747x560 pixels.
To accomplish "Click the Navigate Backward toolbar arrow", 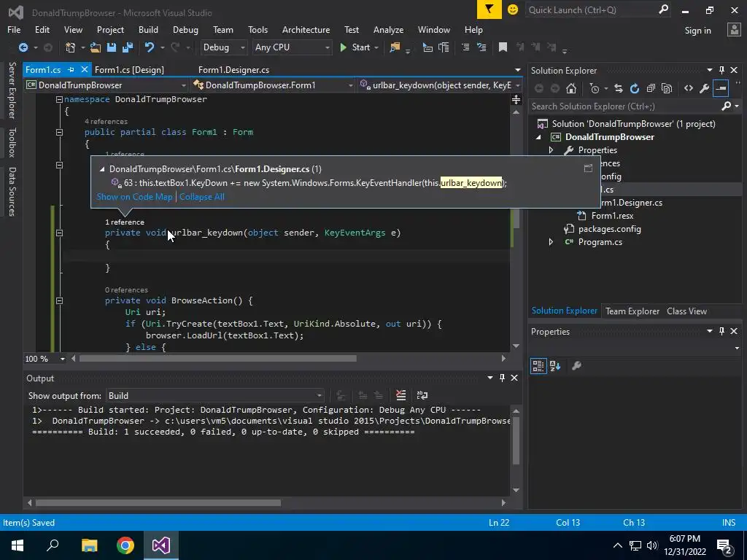I will 23,47.
